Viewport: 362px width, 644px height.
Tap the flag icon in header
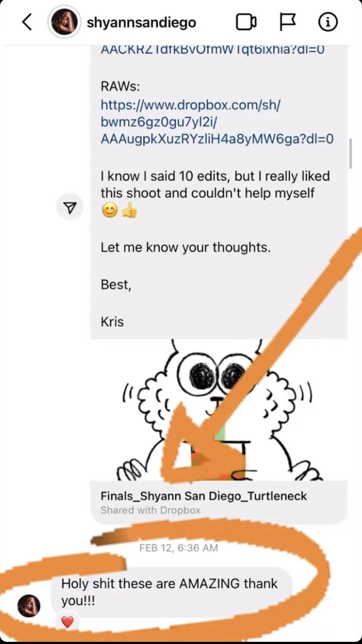coord(287,22)
